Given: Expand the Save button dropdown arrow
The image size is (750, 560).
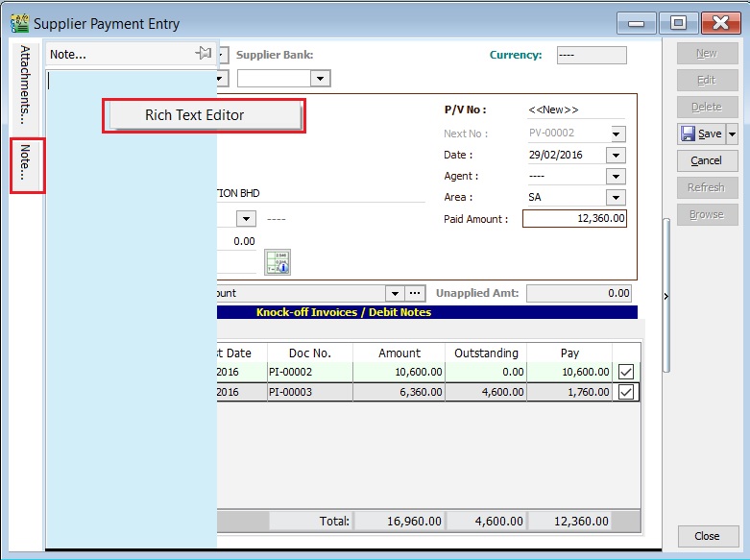Looking at the screenshot, I should pos(731,134).
